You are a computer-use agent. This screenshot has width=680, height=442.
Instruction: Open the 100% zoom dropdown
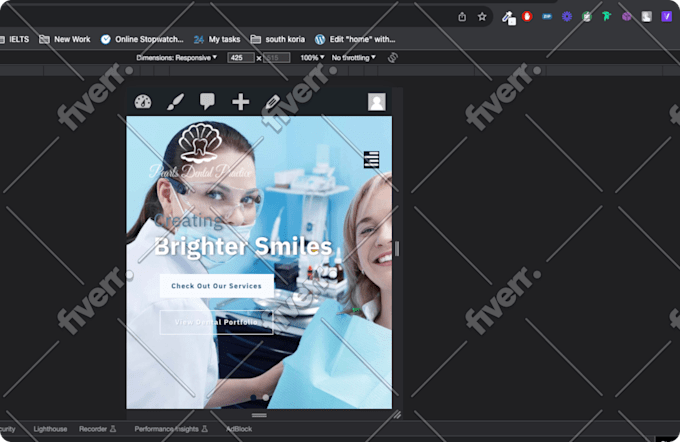point(312,58)
